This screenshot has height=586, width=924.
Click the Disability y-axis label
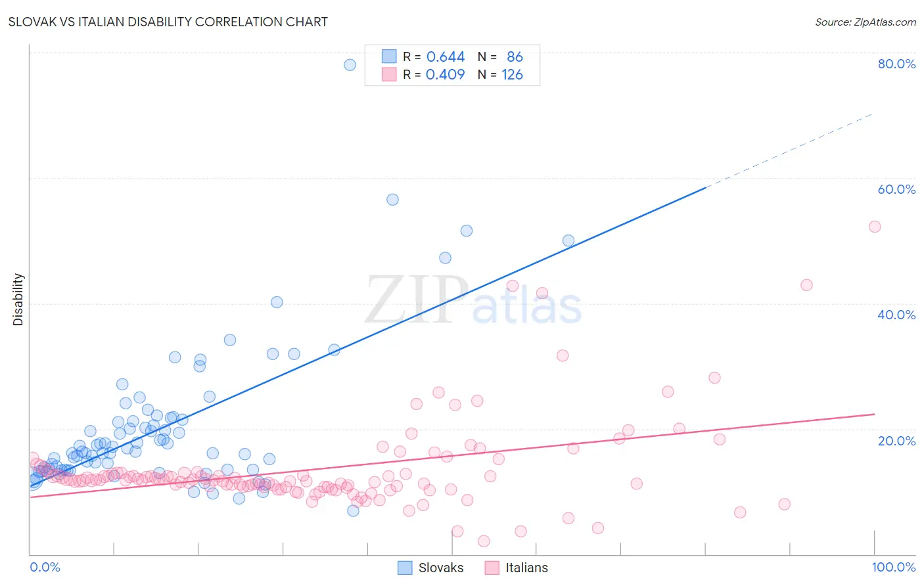18,300
